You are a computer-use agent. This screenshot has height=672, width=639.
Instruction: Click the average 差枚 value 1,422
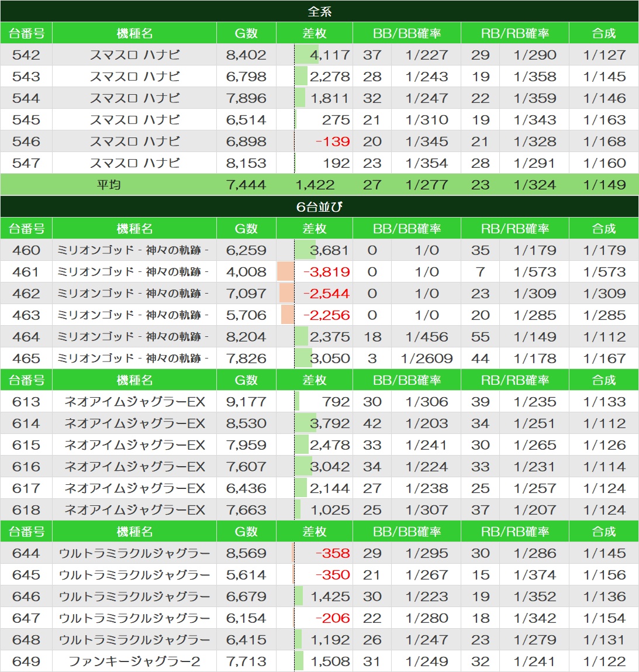tap(315, 185)
